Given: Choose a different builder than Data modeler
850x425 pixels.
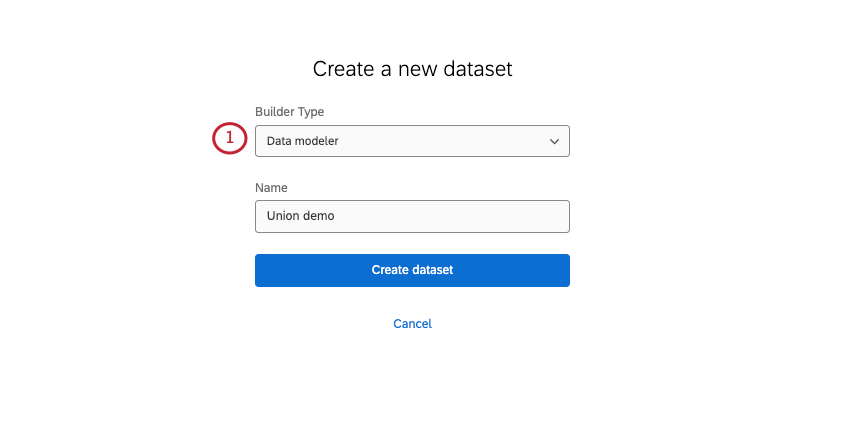Looking at the screenshot, I should pos(412,141).
